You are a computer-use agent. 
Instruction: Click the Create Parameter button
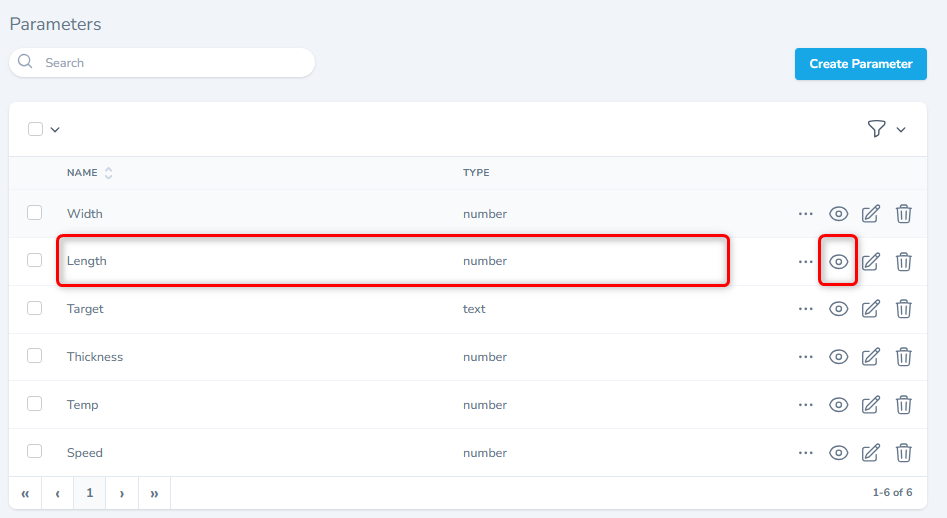pyautogui.click(x=860, y=64)
